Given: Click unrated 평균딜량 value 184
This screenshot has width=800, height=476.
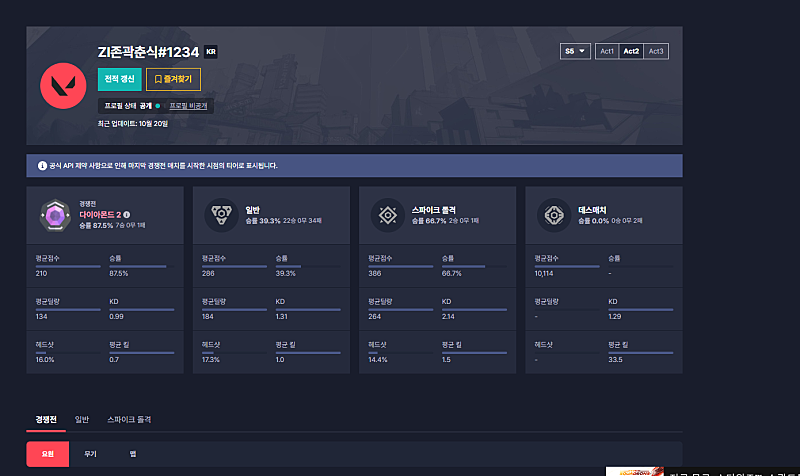Looking at the screenshot, I should coord(208,316).
